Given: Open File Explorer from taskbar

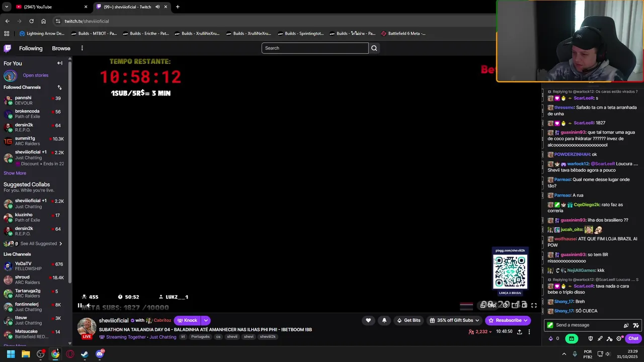Looking at the screenshot, I should pyautogui.click(x=26, y=354).
